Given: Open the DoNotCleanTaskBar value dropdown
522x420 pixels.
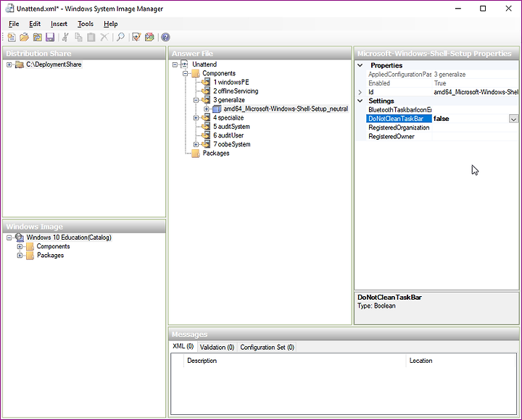Looking at the screenshot, I should [x=514, y=119].
